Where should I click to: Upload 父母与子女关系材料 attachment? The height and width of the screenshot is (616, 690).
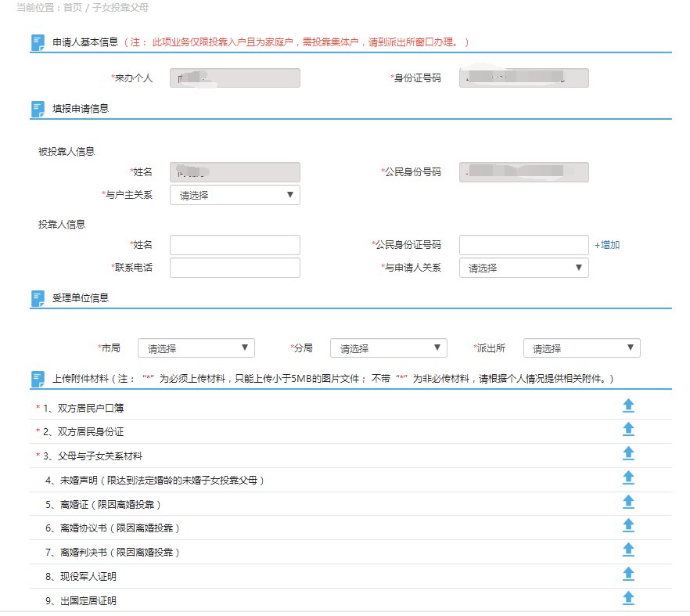627,453
